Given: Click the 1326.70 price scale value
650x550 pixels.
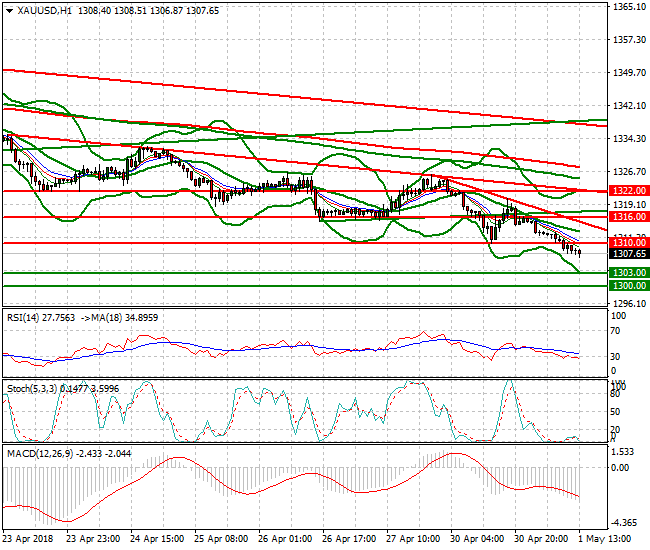Looking at the screenshot, I should point(629,171).
